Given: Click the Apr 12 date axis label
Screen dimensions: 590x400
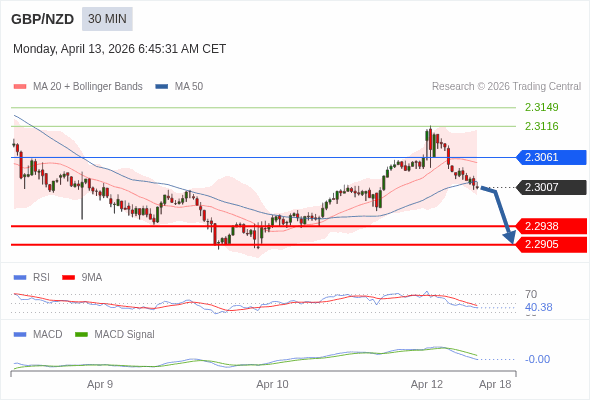Looking at the screenshot, I should tap(427, 385).
